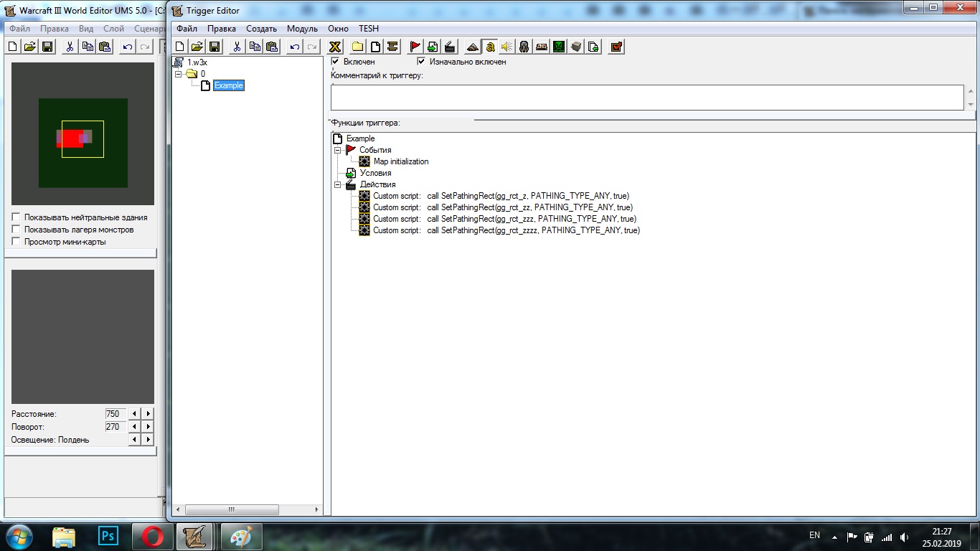Click New map icon in Trigger Editor toolbar
The height and width of the screenshot is (551, 980).
pyautogui.click(x=179, y=47)
